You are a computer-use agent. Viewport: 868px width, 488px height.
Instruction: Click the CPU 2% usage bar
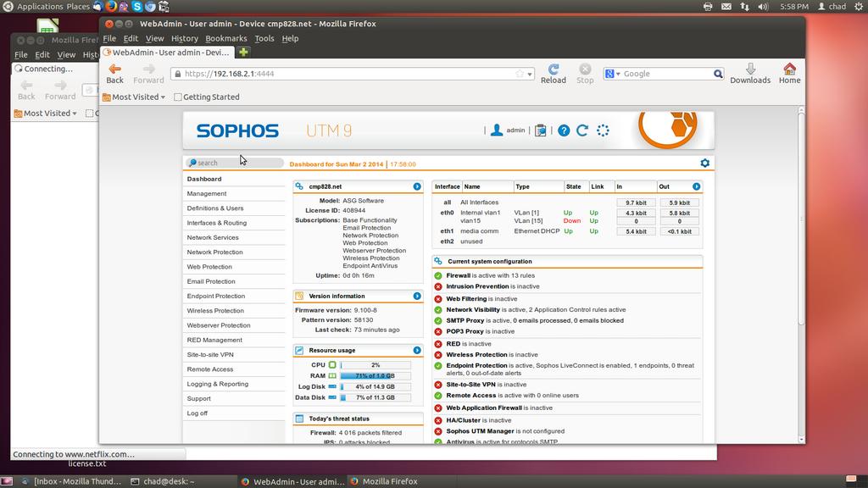coord(376,364)
